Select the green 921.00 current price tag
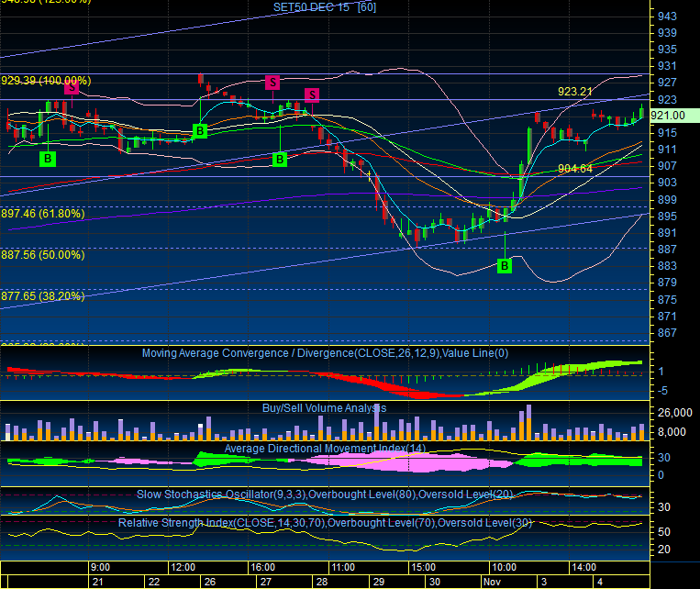 (x=674, y=116)
